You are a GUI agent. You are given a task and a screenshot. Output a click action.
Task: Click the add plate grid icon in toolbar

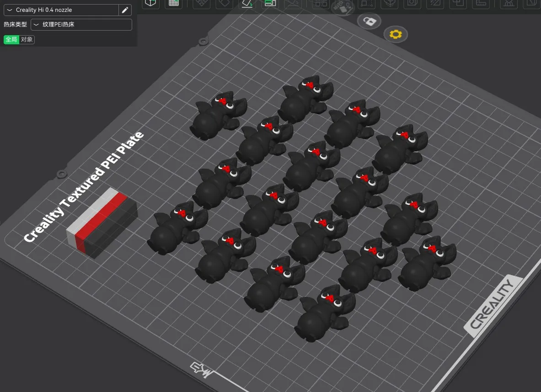(173, 3)
